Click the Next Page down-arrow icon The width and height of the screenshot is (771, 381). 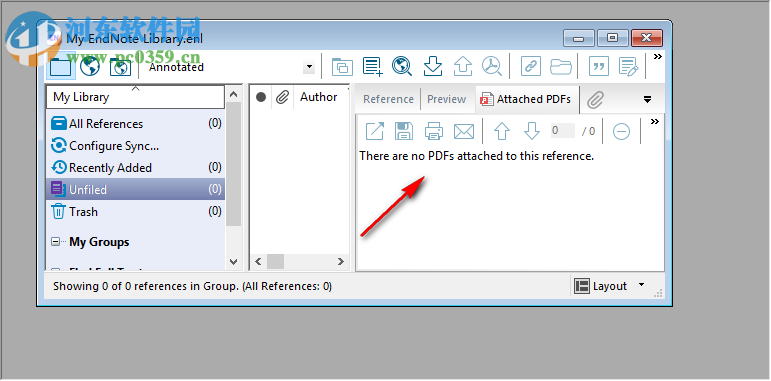(532, 131)
